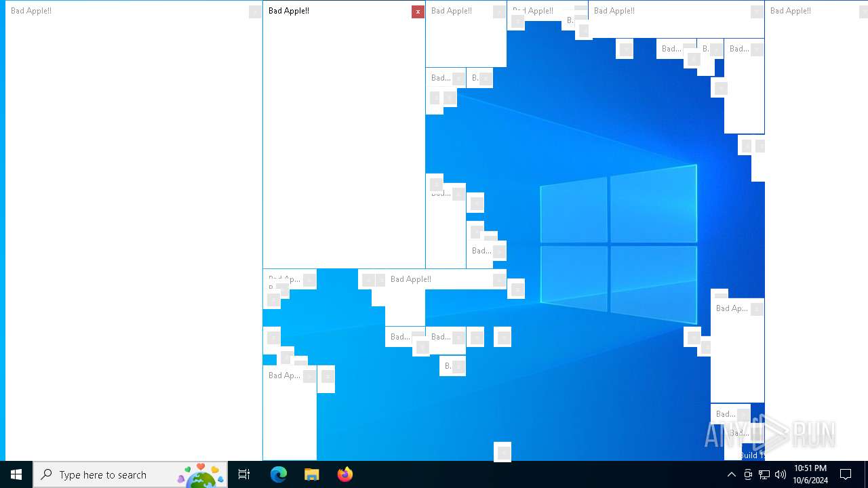Image resolution: width=868 pixels, height=488 pixels.
Task: Click the 'Type here to search' box
Action: 130,474
